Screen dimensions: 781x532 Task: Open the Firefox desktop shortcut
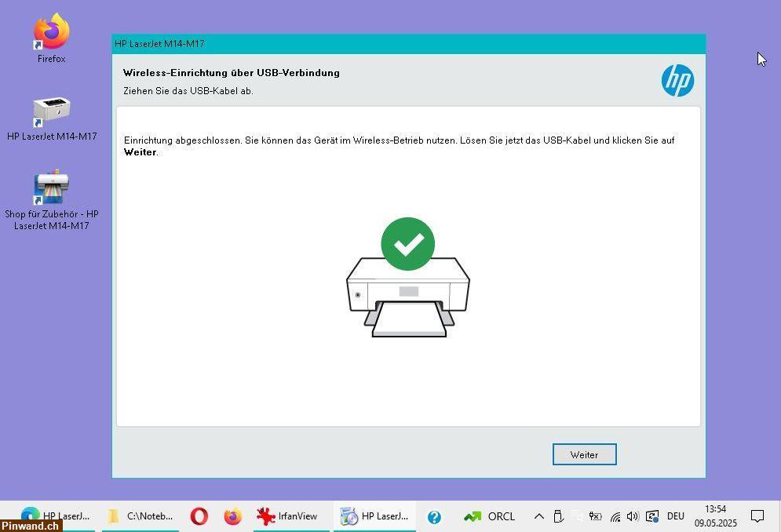click(51, 38)
